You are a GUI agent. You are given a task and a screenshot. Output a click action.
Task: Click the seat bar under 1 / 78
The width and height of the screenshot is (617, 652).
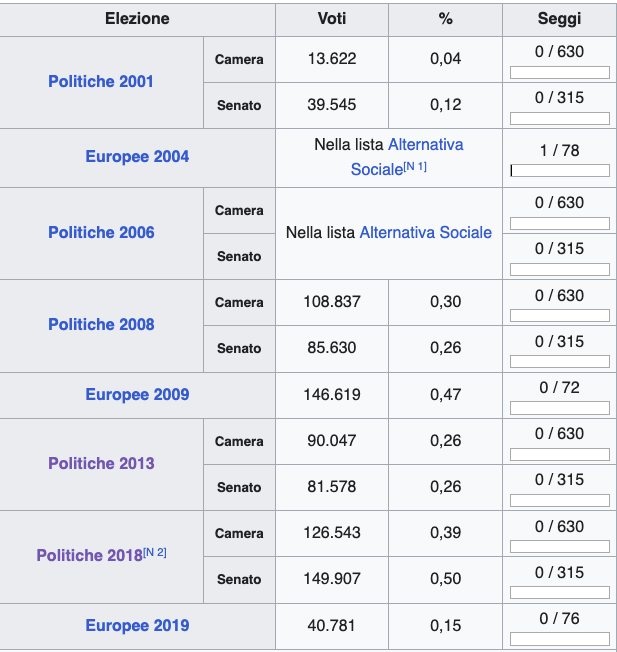pyautogui.click(x=559, y=171)
